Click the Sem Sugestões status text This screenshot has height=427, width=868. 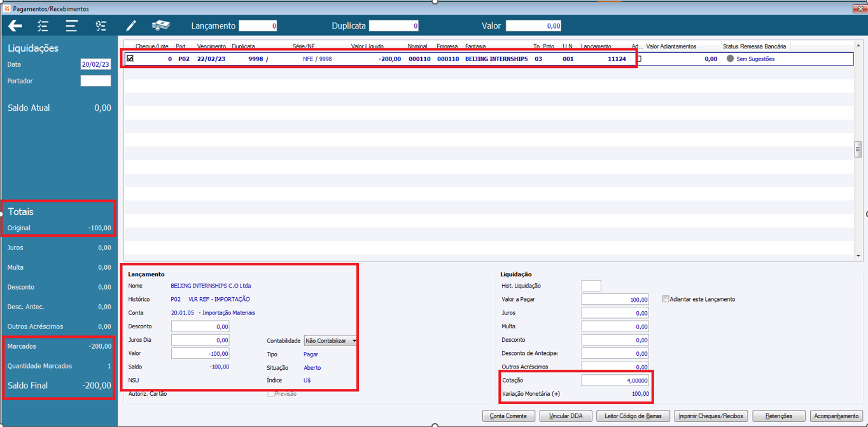755,59
